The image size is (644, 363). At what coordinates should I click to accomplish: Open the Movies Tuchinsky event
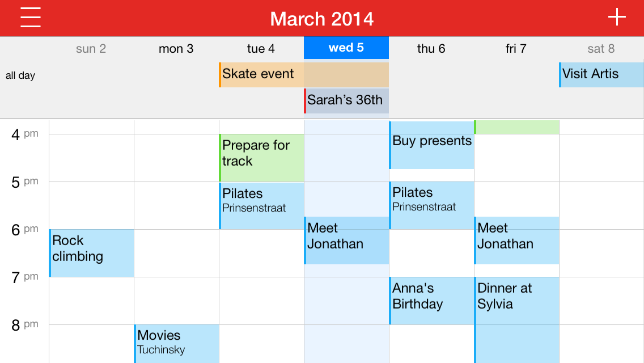click(x=176, y=344)
